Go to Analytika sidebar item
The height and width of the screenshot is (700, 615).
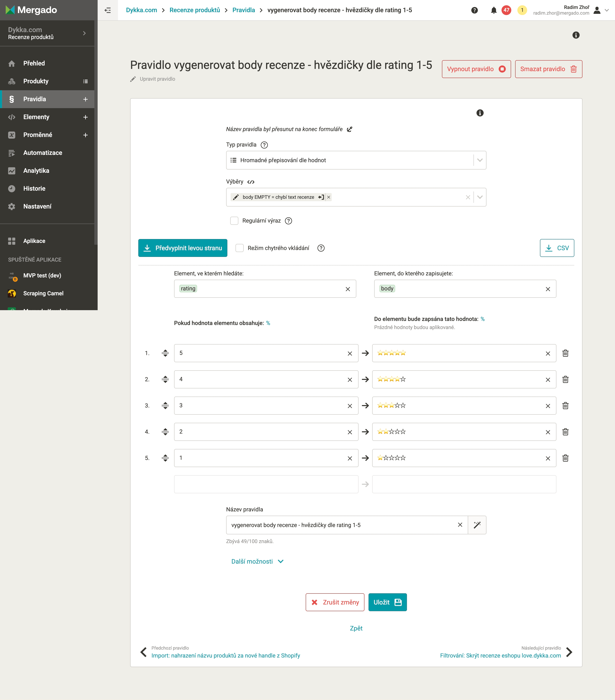[x=36, y=171]
